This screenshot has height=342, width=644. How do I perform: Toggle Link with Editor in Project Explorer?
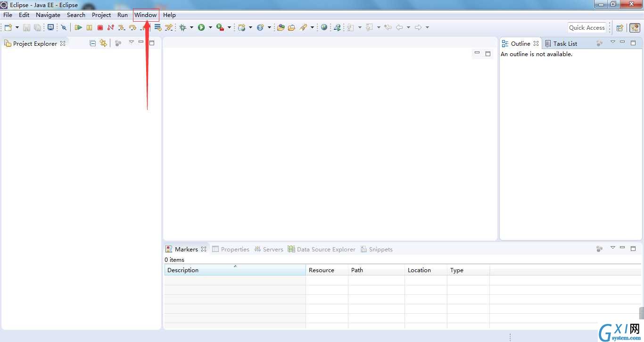pyautogui.click(x=103, y=43)
